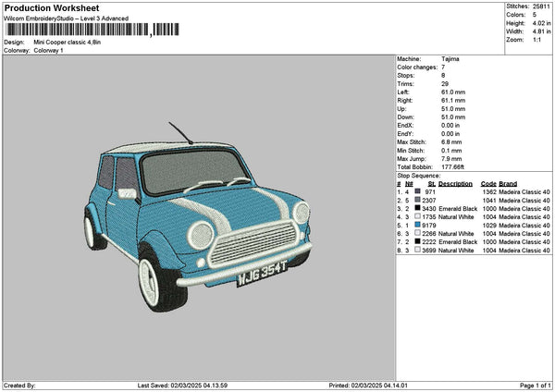Click the black swatch with 2222 stitches

418,241
